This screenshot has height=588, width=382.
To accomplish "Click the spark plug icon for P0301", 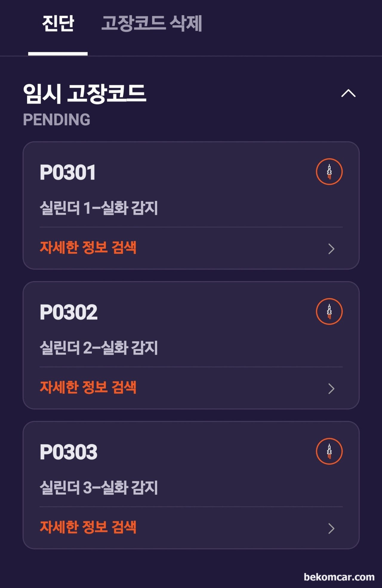I will tap(329, 172).
